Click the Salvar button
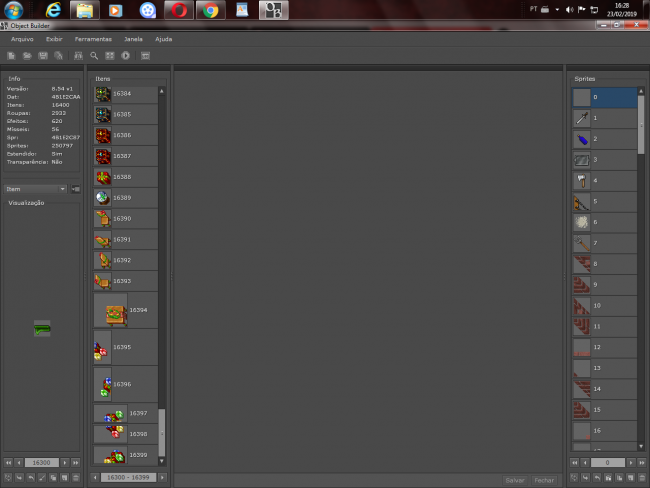 point(515,480)
